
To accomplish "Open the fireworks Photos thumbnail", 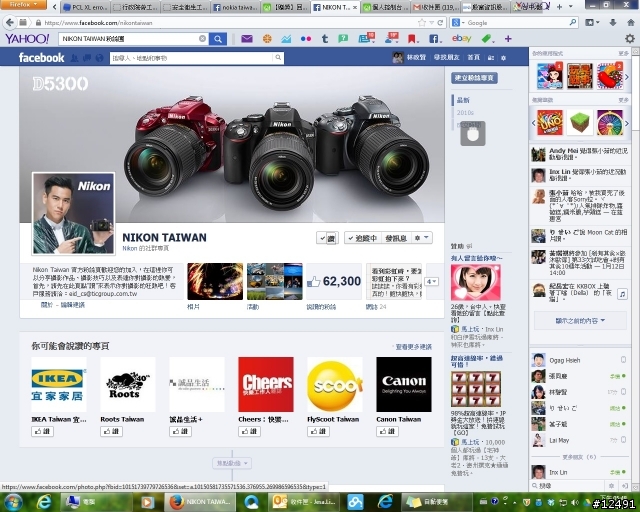I will [215, 281].
